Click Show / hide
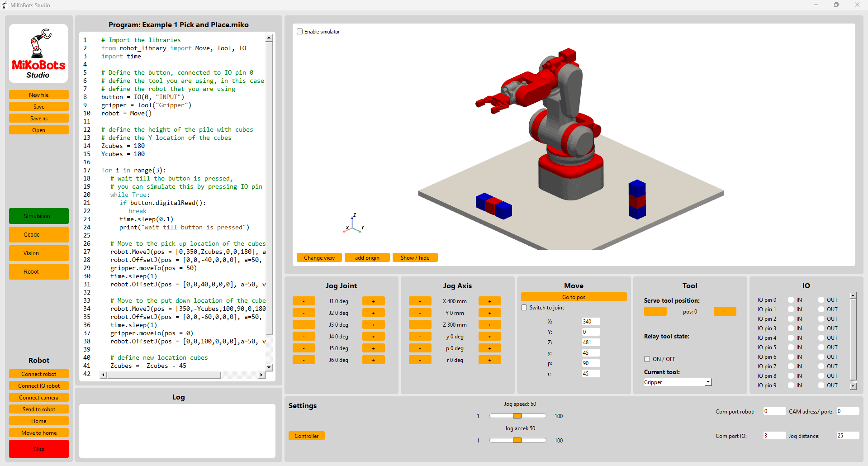Image resolution: width=868 pixels, height=466 pixels. [x=415, y=257]
